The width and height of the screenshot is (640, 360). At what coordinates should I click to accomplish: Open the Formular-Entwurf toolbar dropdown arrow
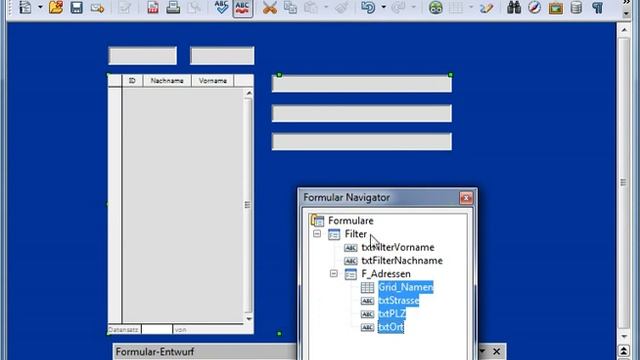[x=482, y=351]
